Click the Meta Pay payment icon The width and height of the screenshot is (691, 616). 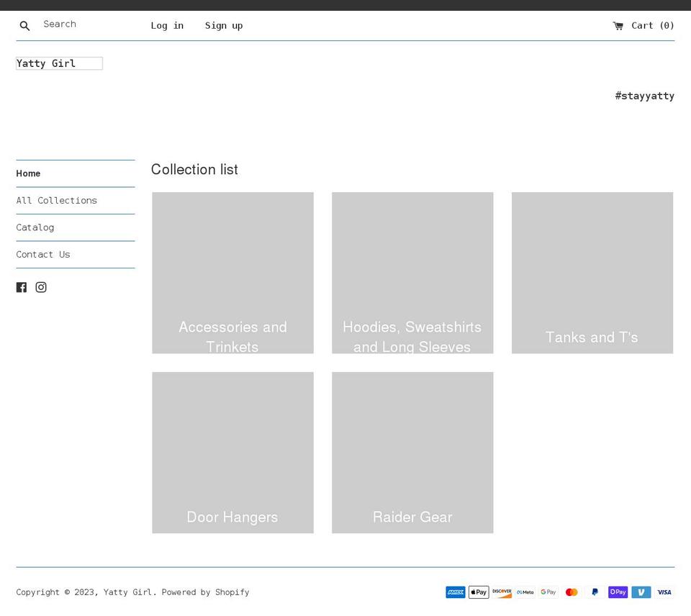pyautogui.click(x=525, y=592)
